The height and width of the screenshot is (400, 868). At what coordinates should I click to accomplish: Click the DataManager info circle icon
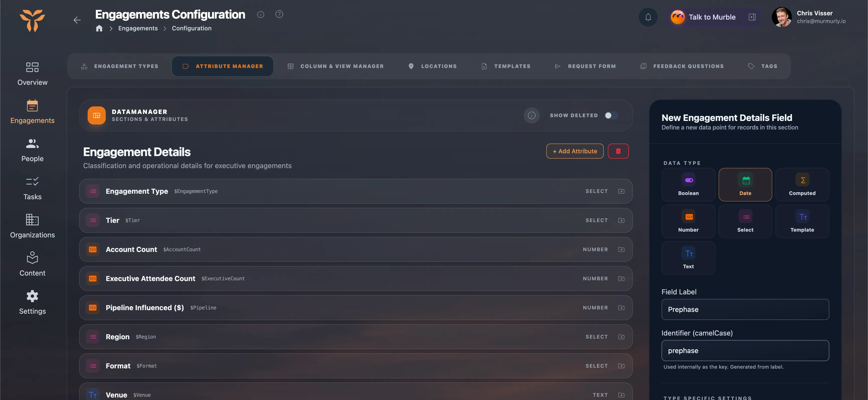[531, 115]
